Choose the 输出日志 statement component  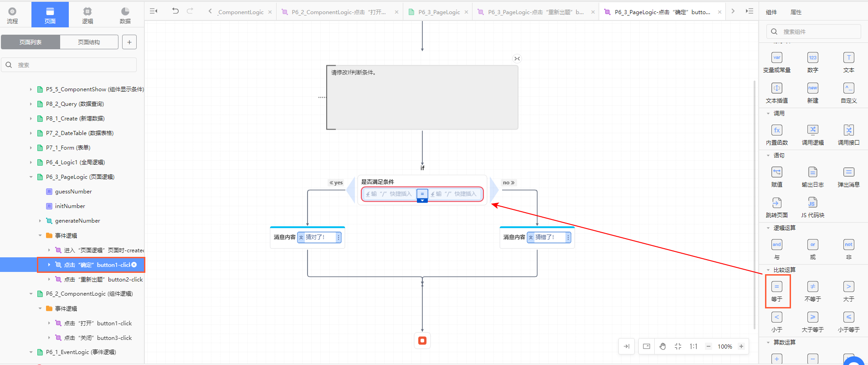point(813,177)
